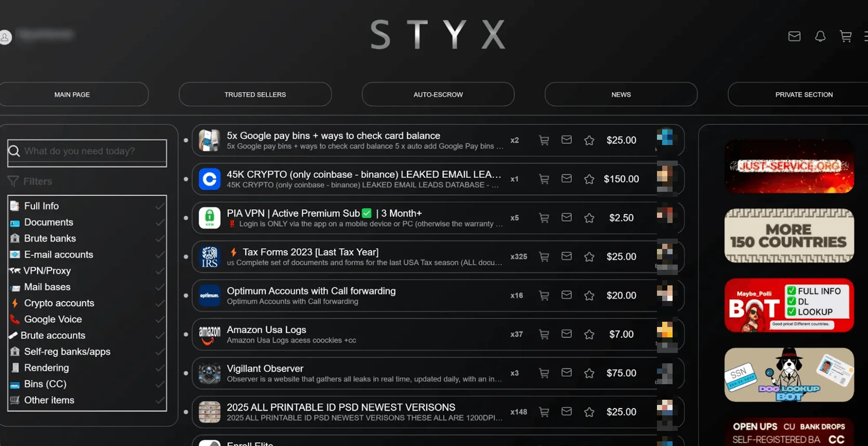
Task: Select the Self-reg banks/apps category
Action: [67, 351]
